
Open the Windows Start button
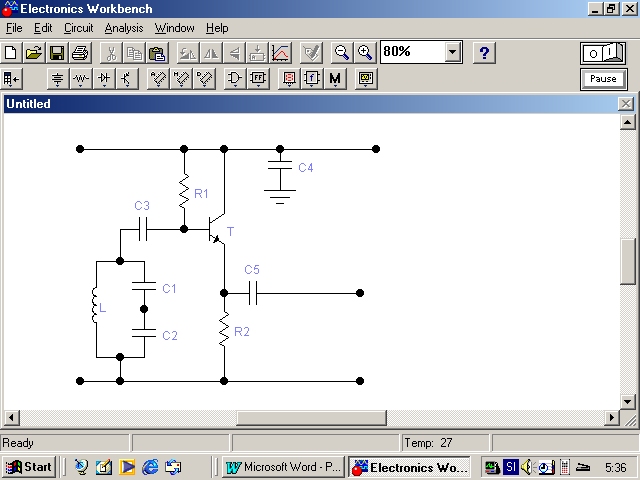coord(29,467)
